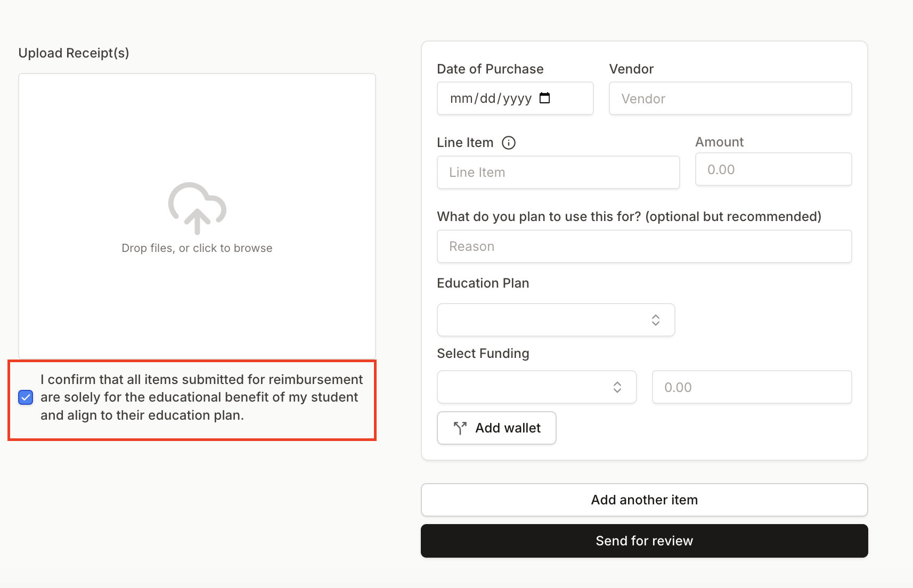Focus the funding amount field beside Select Funding

pyautogui.click(x=751, y=387)
